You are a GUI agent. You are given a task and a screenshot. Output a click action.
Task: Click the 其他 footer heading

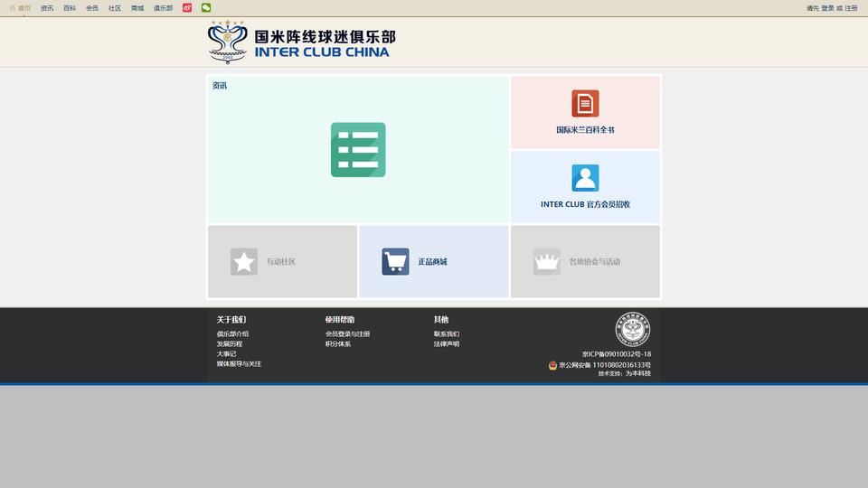(440, 320)
